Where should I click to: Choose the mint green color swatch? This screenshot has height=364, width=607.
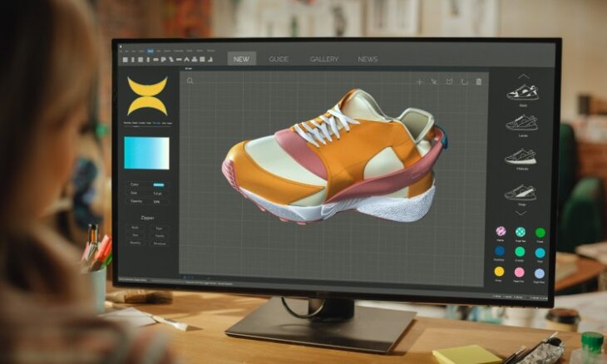(x=520, y=252)
